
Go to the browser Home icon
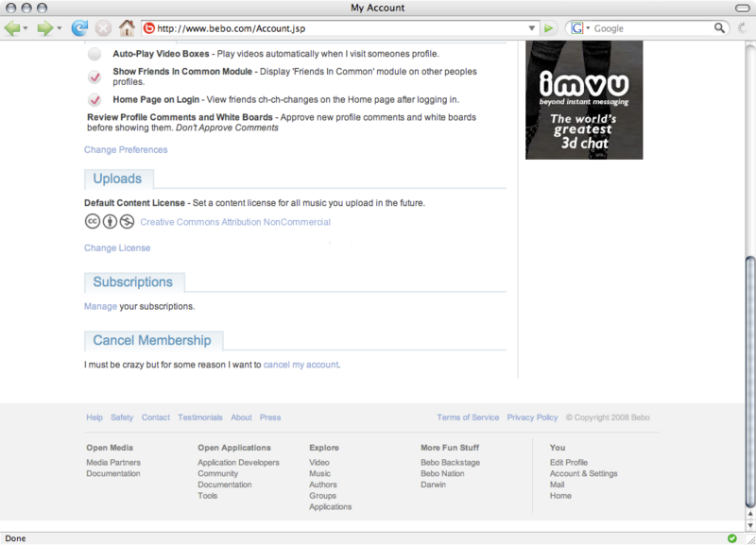pyautogui.click(x=127, y=28)
